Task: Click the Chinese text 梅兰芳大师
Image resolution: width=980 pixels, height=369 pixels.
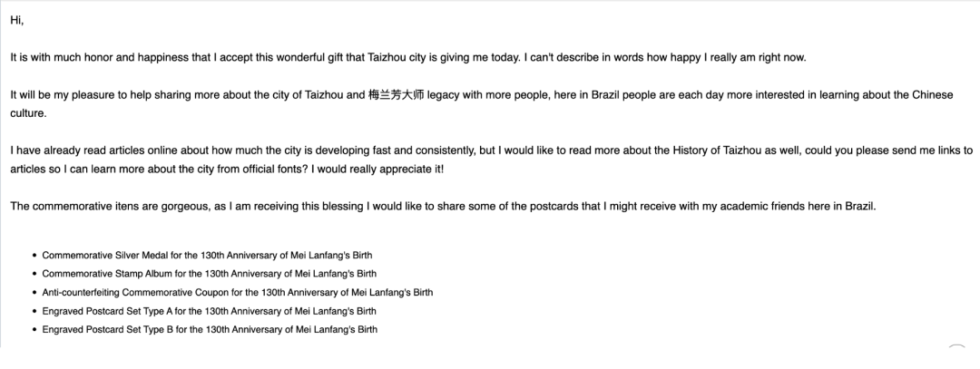Action: pos(395,95)
